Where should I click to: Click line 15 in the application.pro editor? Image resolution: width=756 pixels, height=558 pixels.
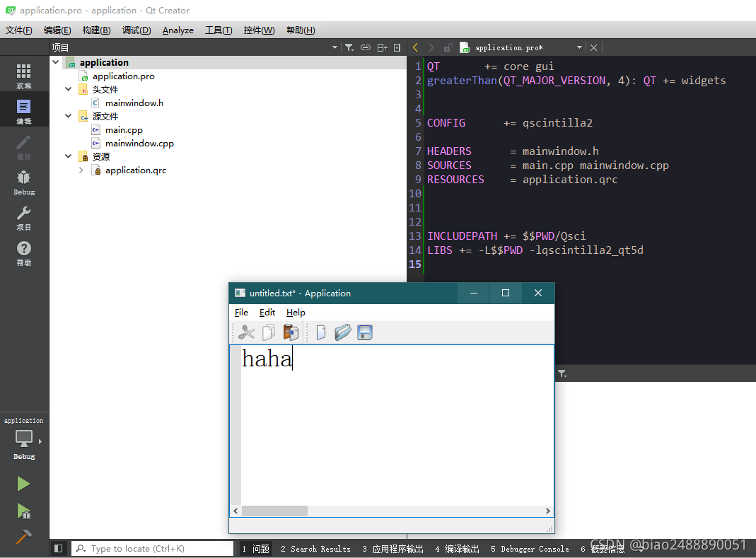click(x=590, y=265)
